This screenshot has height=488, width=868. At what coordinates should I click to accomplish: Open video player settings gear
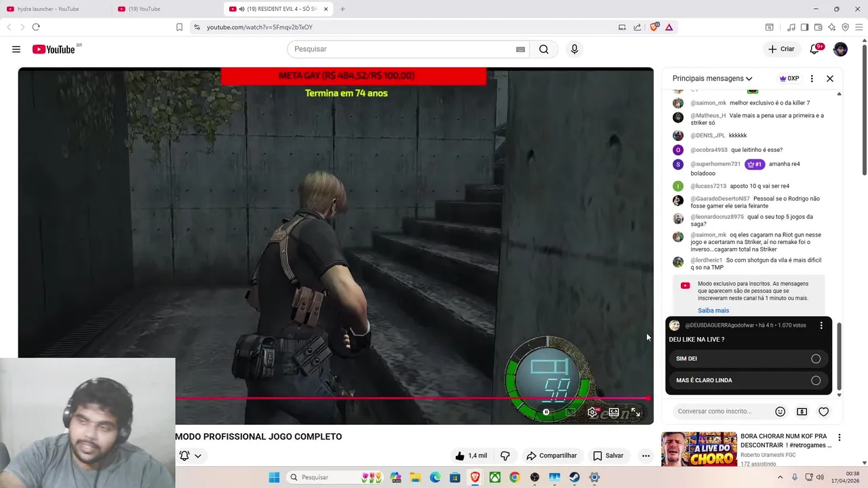coord(592,412)
